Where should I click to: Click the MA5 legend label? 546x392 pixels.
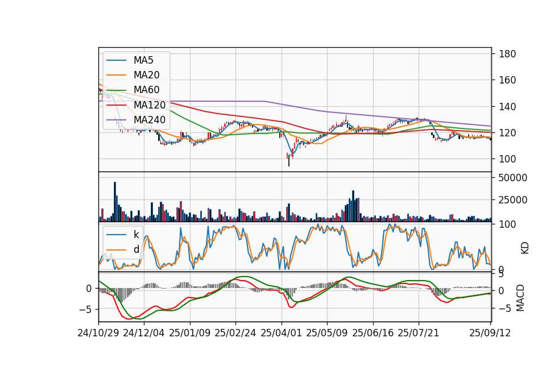[x=143, y=60]
